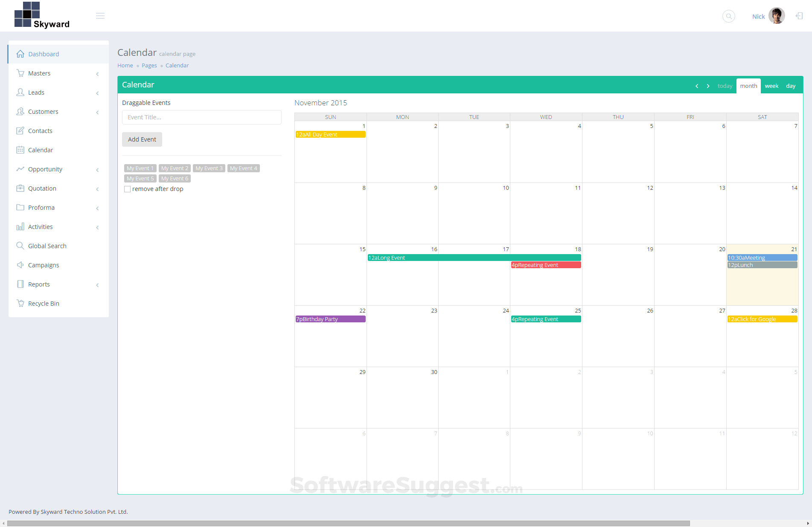Open the 12p Lunch event
Image resolution: width=812 pixels, height=527 pixels.
[762, 265]
